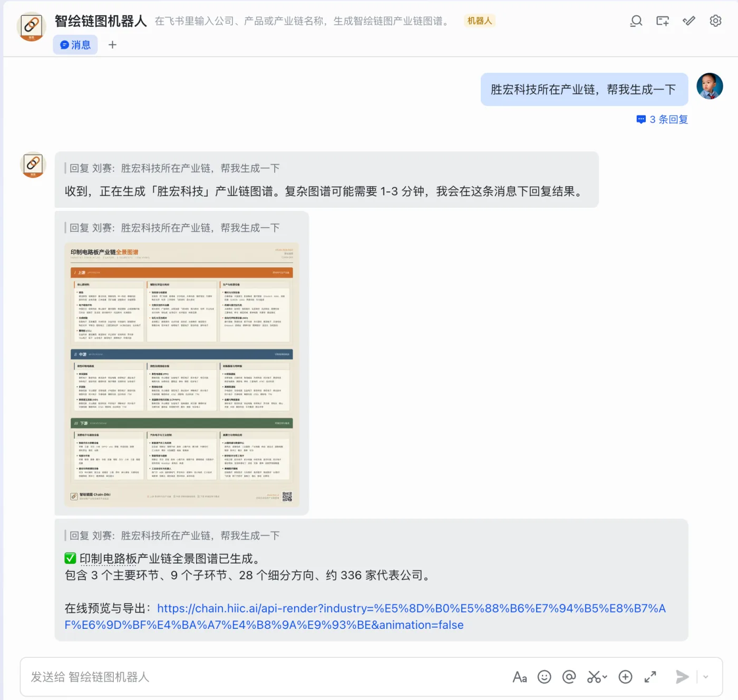The width and height of the screenshot is (738, 700).
Task: Jump to quoted message above the chart image
Action: click(174, 228)
